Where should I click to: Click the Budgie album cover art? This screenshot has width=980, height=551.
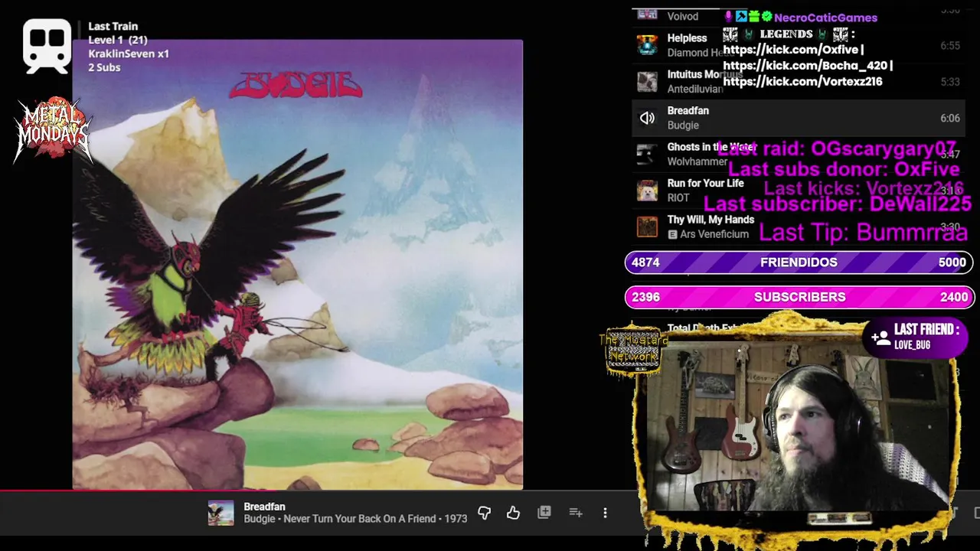point(298,264)
